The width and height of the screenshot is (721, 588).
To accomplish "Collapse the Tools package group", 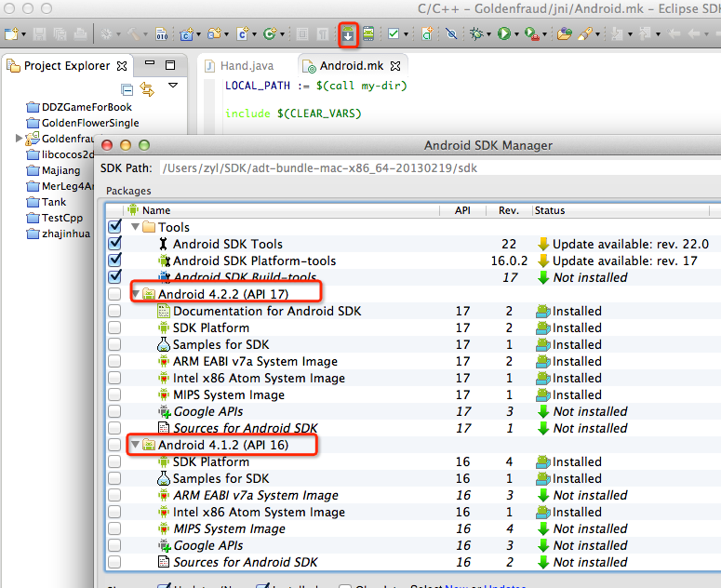I will (135, 227).
